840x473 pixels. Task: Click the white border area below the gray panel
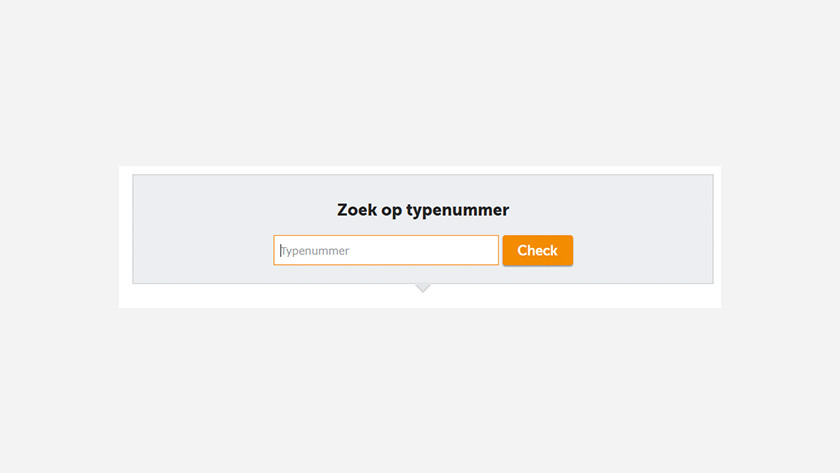coord(268,296)
